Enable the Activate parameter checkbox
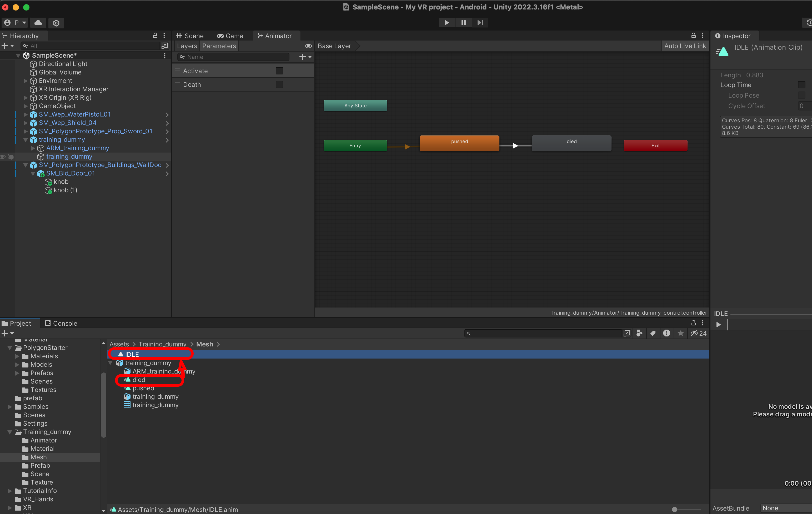Screen dimensions: 812x514 [x=279, y=71]
